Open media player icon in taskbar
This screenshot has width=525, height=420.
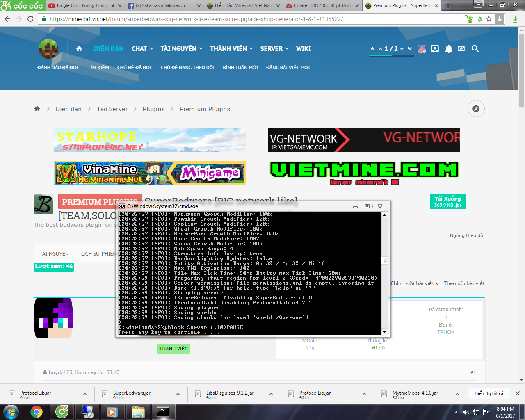pos(113,411)
